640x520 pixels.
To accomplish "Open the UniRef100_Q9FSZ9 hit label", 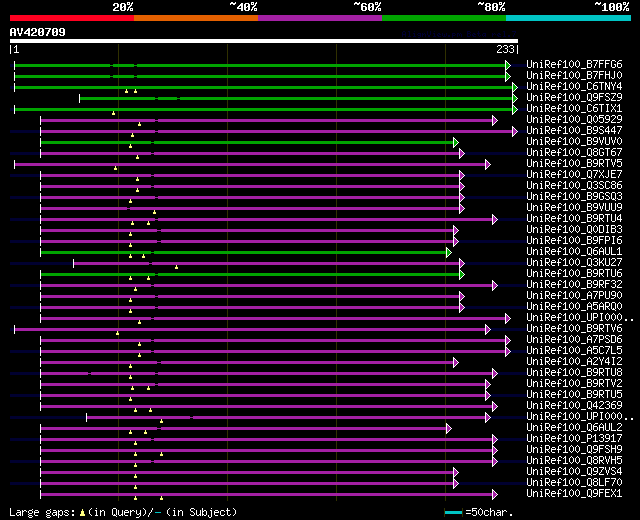I will tap(574, 98).
